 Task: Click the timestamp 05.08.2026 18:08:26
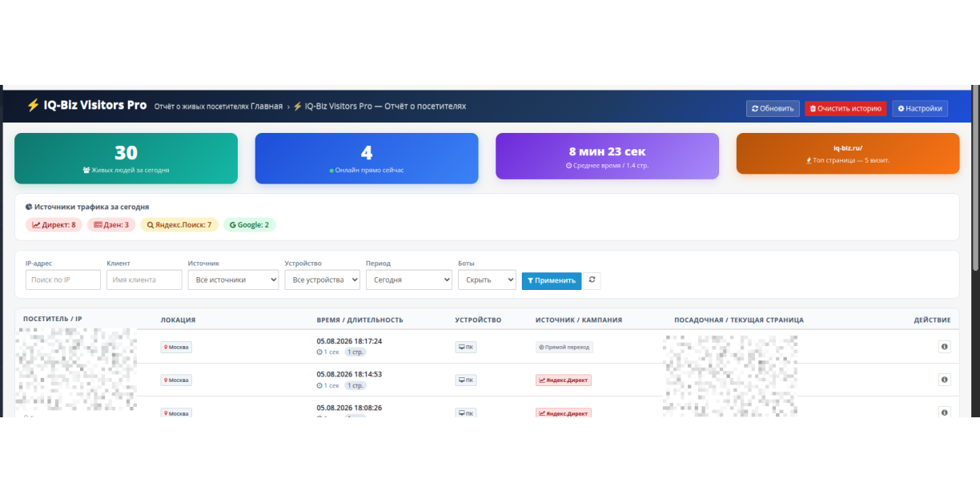[x=349, y=408]
